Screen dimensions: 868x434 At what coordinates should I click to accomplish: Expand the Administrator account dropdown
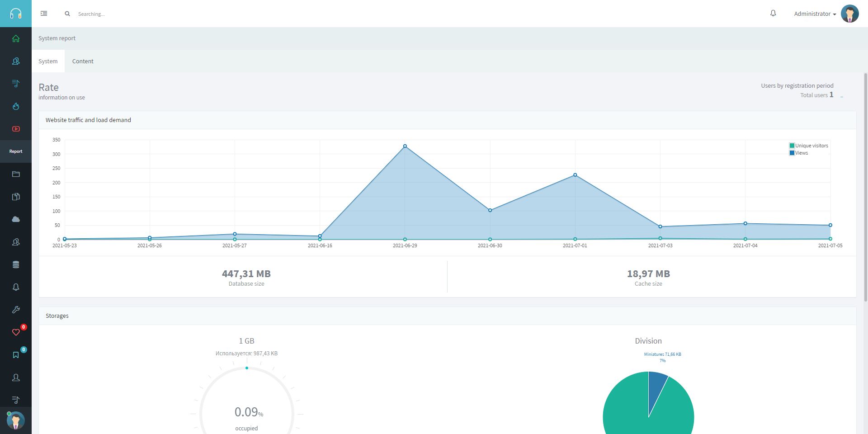(x=815, y=14)
